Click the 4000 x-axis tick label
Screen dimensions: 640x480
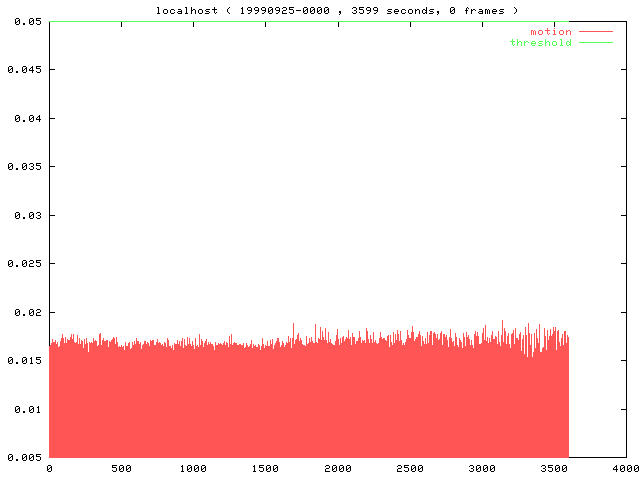(626, 468)
